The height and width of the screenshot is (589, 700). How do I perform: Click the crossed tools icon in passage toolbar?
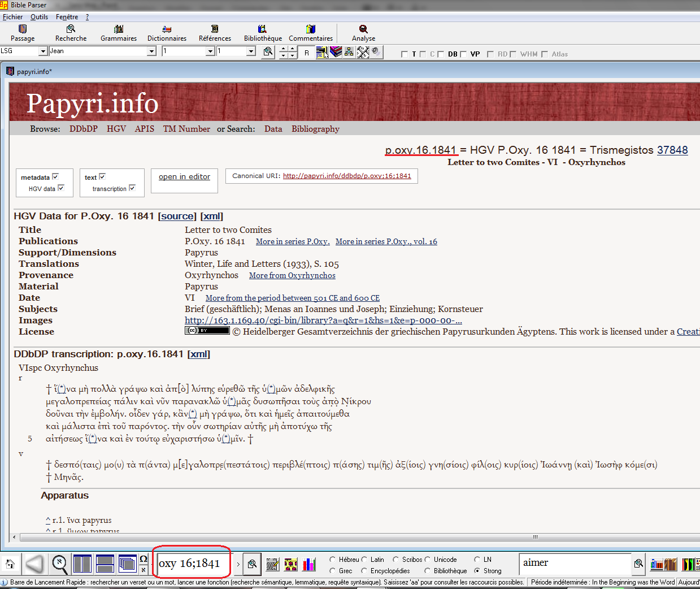tap(363, 52)
